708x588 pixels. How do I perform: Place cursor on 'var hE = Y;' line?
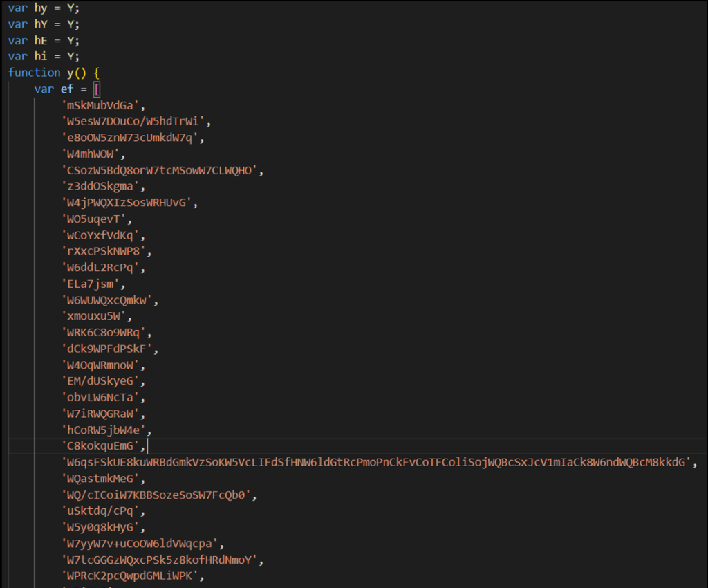coord(44,40)
